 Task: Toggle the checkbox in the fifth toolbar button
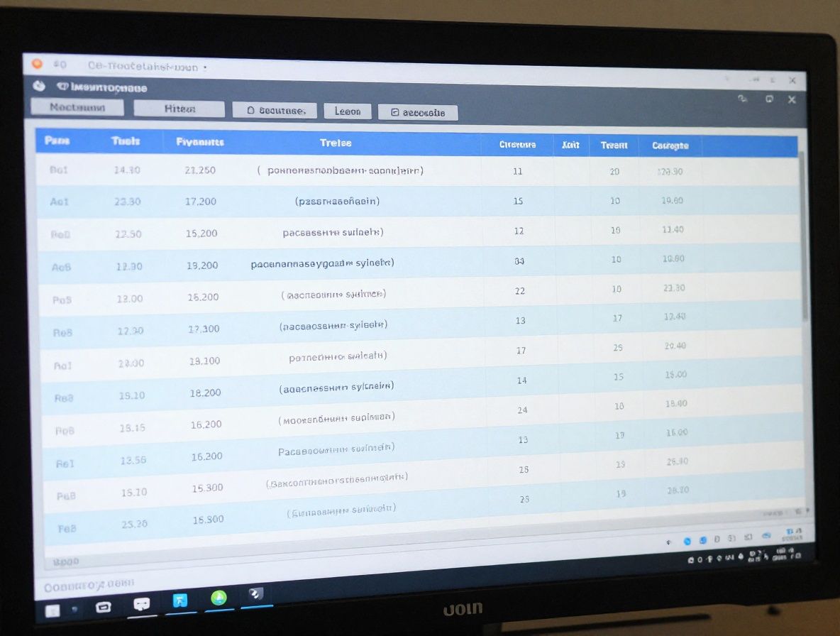click(x=395, y=113)
